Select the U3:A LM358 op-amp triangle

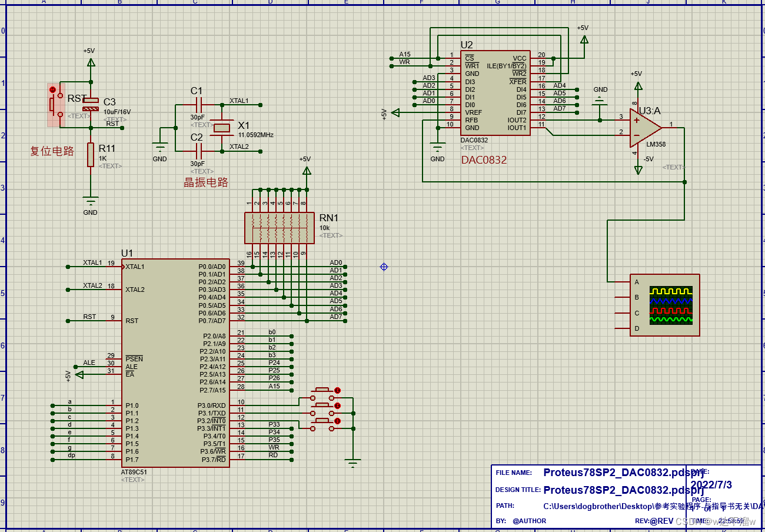[x=645, y=128]
